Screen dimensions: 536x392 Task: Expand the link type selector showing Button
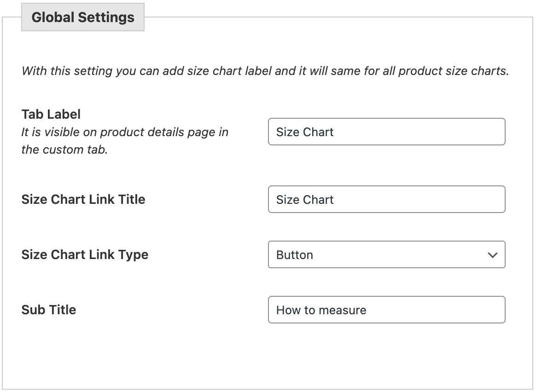(x=387, y=254)
